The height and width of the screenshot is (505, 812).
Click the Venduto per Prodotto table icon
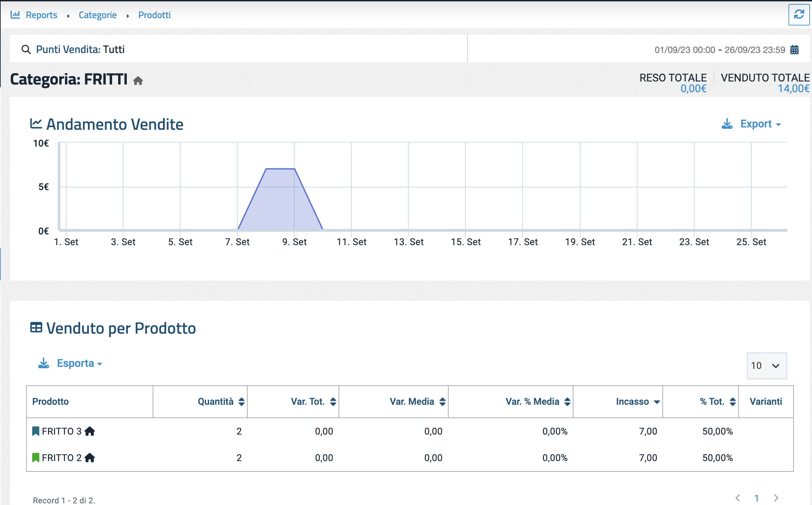point(36,327)
